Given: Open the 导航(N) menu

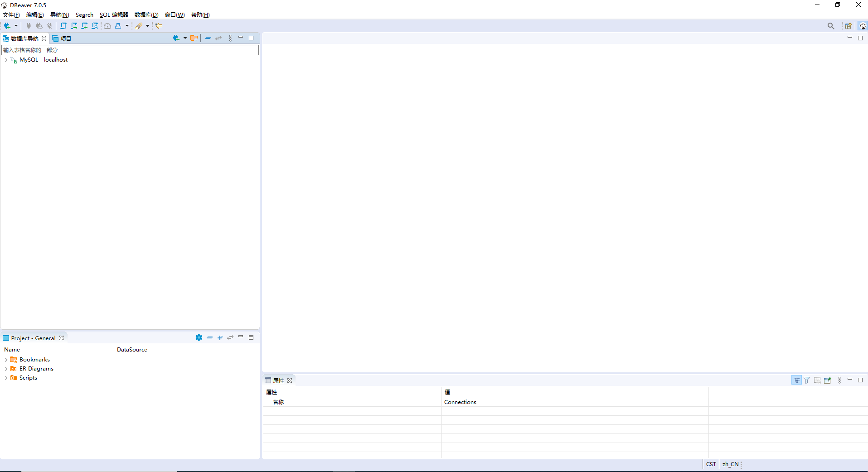Looking at the screenshot, I should (59, 15).
